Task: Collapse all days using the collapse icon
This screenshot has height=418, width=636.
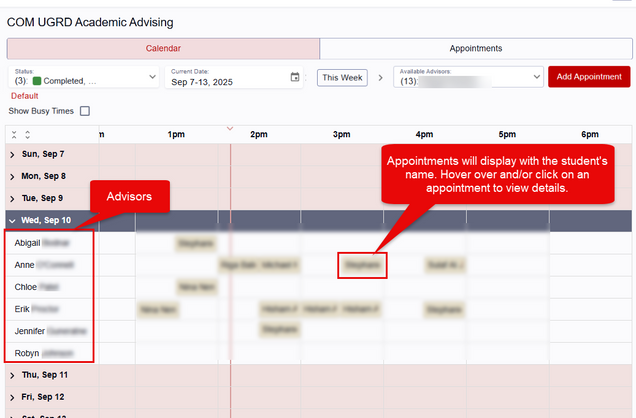Action: (x=14, y=135)
